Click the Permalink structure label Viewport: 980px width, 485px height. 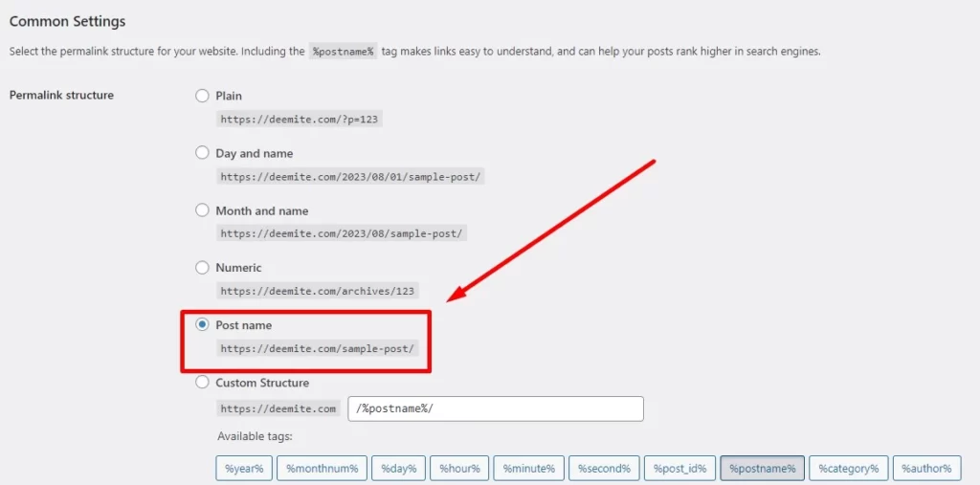coord(61,96)
